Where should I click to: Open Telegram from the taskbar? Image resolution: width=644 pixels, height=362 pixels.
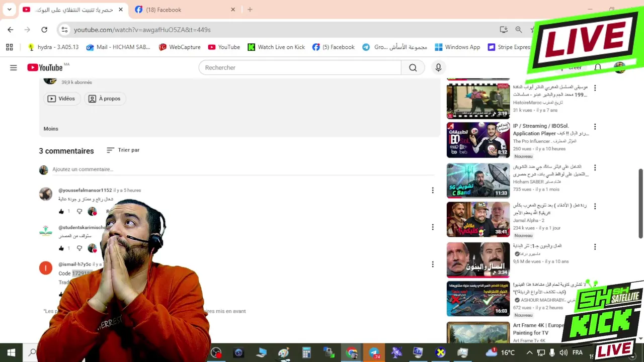click(x=374, y=352)
